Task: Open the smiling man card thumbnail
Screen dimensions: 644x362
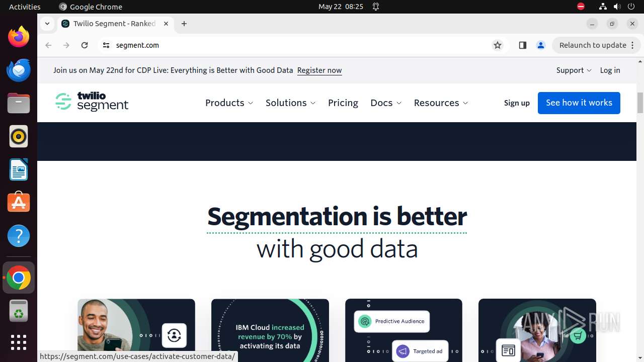Action: 136,330
